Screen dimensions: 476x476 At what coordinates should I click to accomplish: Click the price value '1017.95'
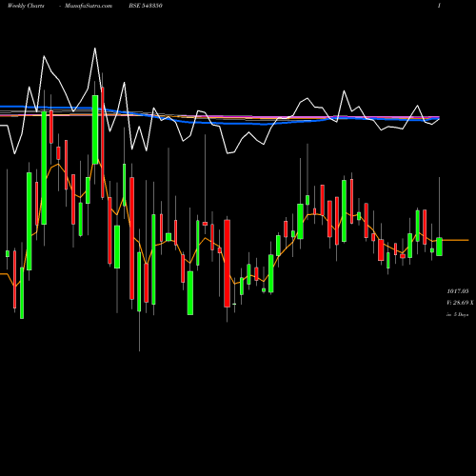point(458,291)
